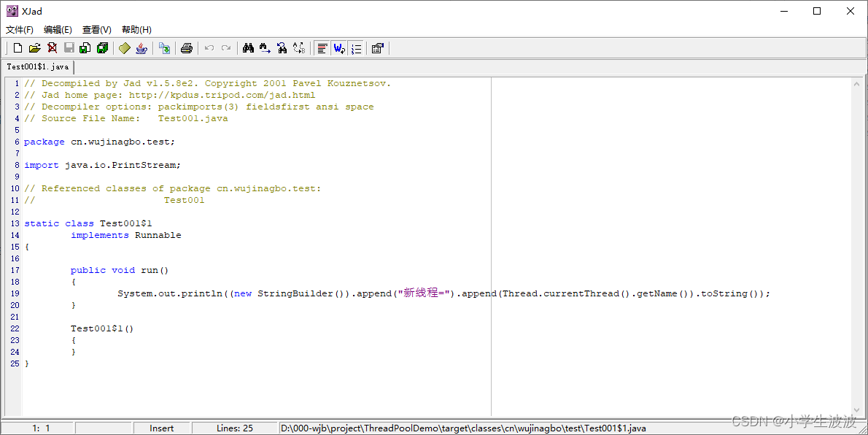868x435 pixels.
Task: Open the 帮助(H) menu
Action: click(136, 29)
